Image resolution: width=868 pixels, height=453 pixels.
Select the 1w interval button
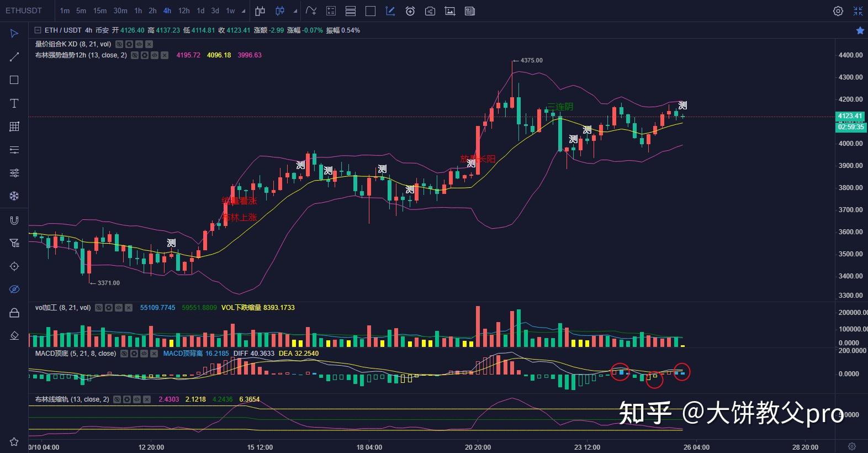(230, 11)
